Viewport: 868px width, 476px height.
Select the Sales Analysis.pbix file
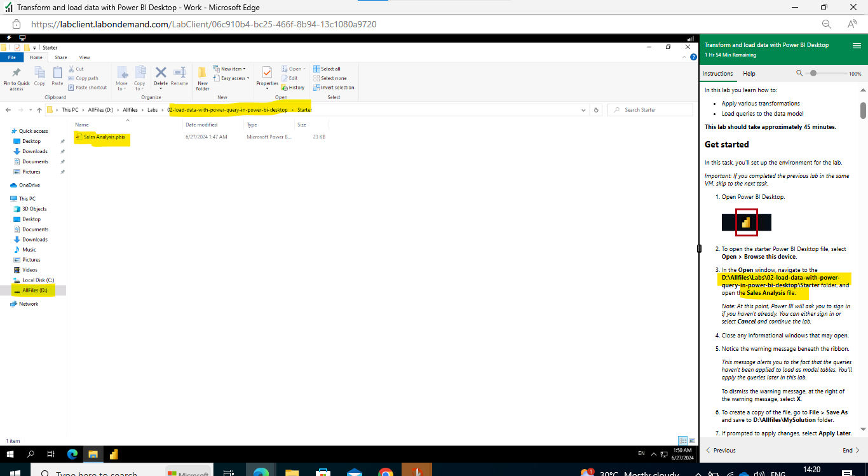[104, 137]
